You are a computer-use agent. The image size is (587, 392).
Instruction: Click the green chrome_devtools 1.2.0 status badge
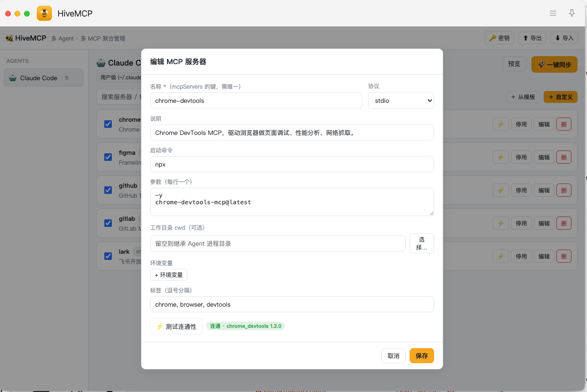click(245, 326)
